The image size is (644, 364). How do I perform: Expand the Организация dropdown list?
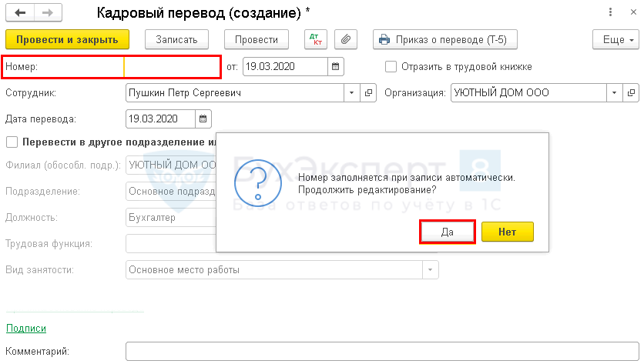click(x=615, y=92)
